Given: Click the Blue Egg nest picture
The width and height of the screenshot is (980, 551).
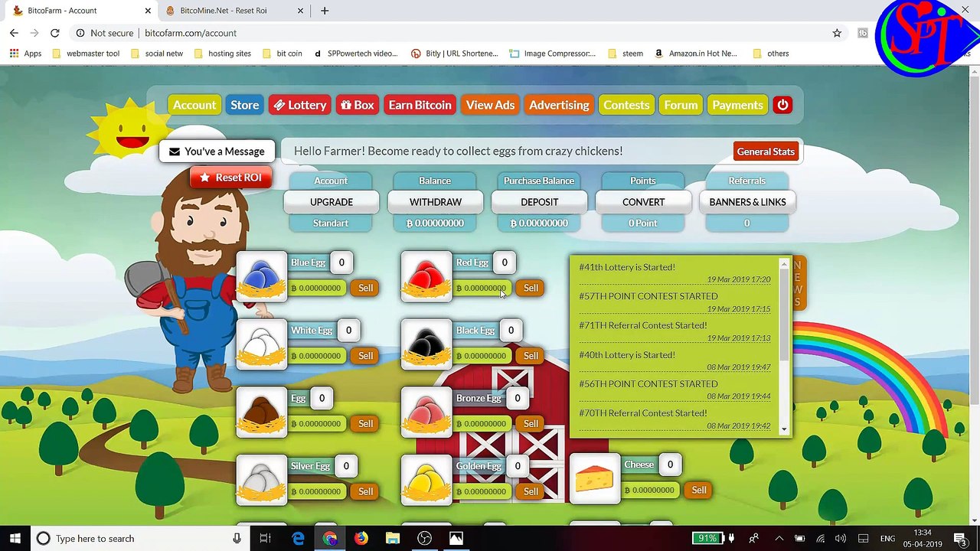Looking at the screenshot, I should tap(262, 276).
